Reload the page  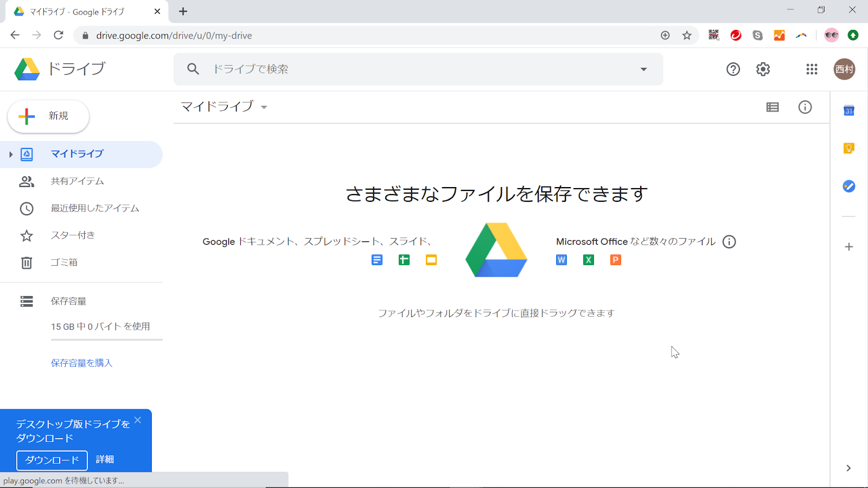pos(59,35)
